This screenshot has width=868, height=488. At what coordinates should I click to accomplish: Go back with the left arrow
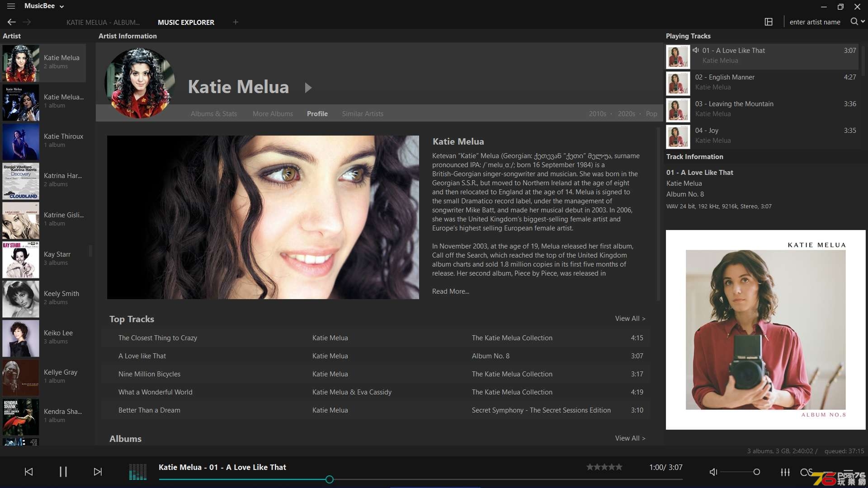click(x=12, y=22)
